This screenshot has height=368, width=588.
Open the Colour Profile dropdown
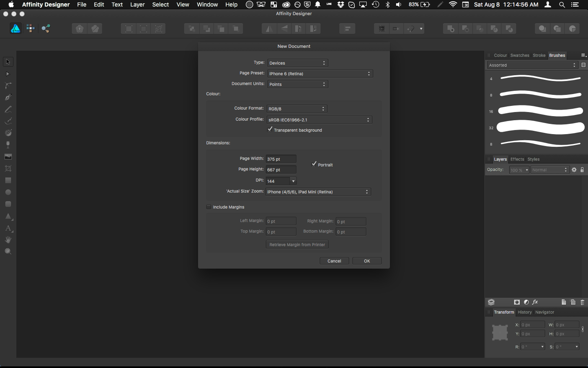click(x=319, y=120)
